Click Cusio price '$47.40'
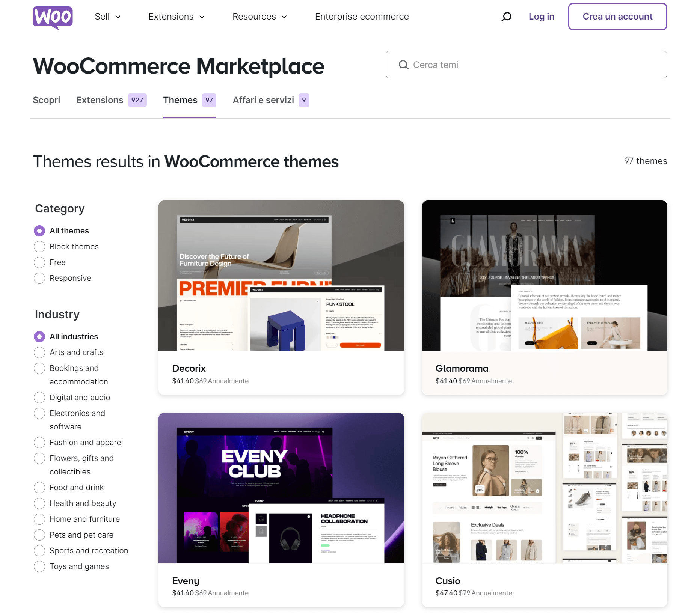This screenshot has height=613, width=700. click(x=446, y=593)
